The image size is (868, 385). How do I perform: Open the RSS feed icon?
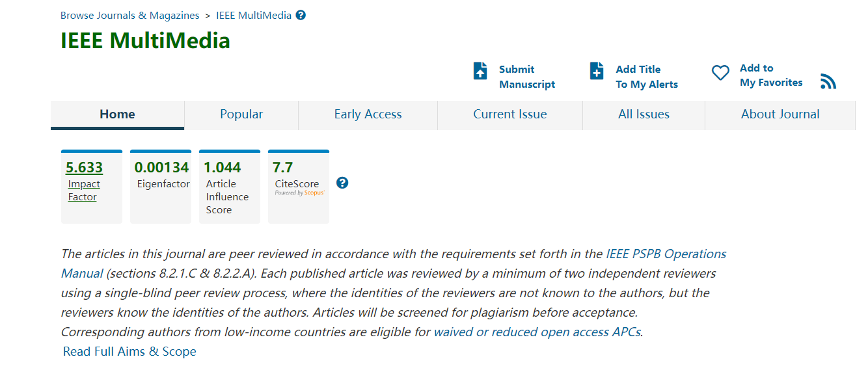pyautogui.click(x=828, y=81)
